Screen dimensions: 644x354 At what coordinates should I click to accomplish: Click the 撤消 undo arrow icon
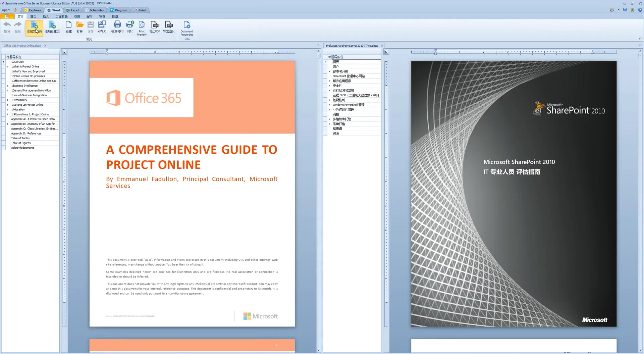[x=7, y=24]
